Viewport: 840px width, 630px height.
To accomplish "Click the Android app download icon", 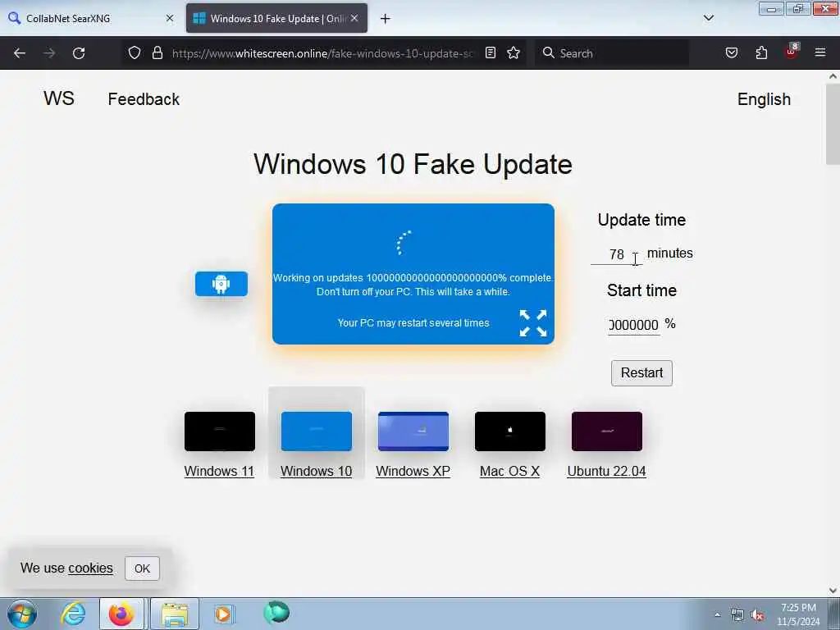I will [221, 284].
